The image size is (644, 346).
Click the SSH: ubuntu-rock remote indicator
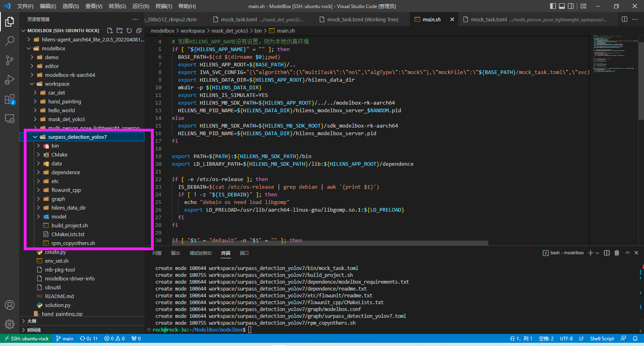click(x=27, y=338)
